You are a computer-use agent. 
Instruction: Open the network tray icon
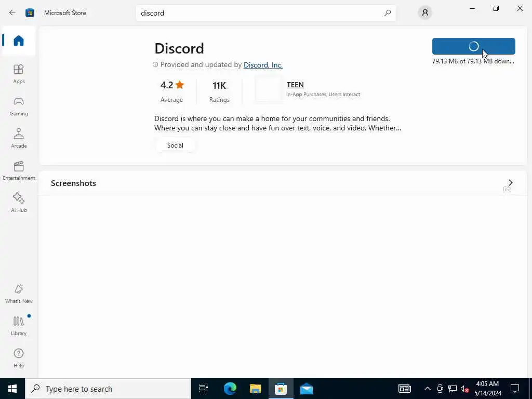pos(453,389)
